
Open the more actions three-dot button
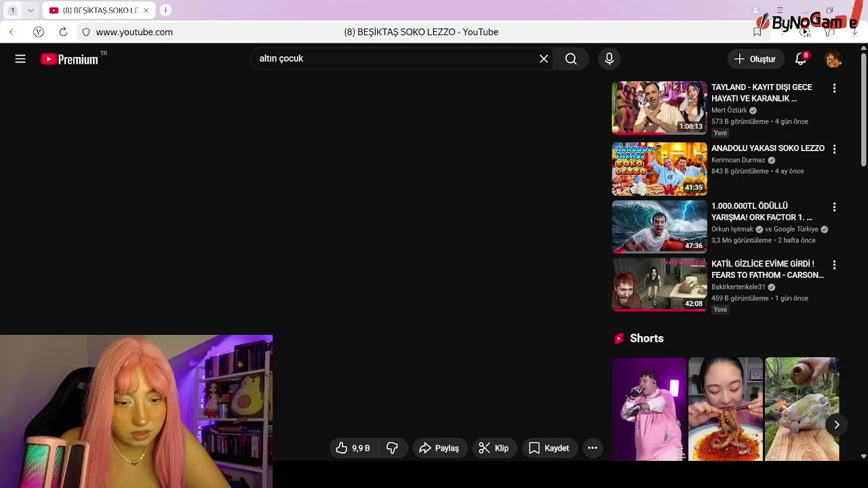click(x=593, y=448)
